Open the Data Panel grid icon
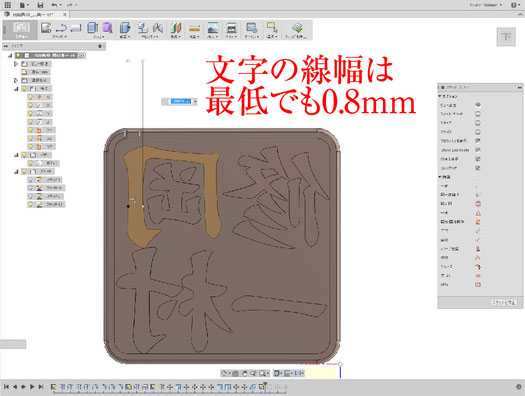Screen dimensions: 525x396 [x=8, y=5]
